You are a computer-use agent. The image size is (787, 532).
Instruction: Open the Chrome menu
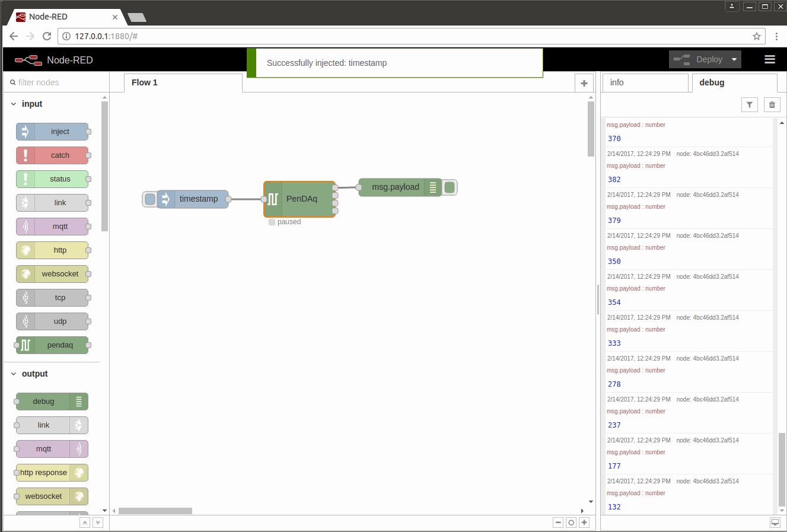776,36
